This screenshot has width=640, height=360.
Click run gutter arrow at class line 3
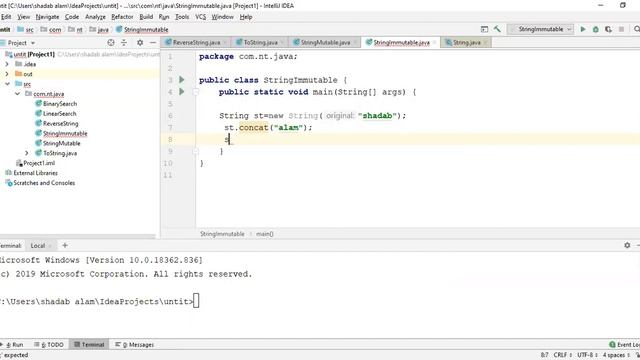pyautogui.click(x=182, y=80)
